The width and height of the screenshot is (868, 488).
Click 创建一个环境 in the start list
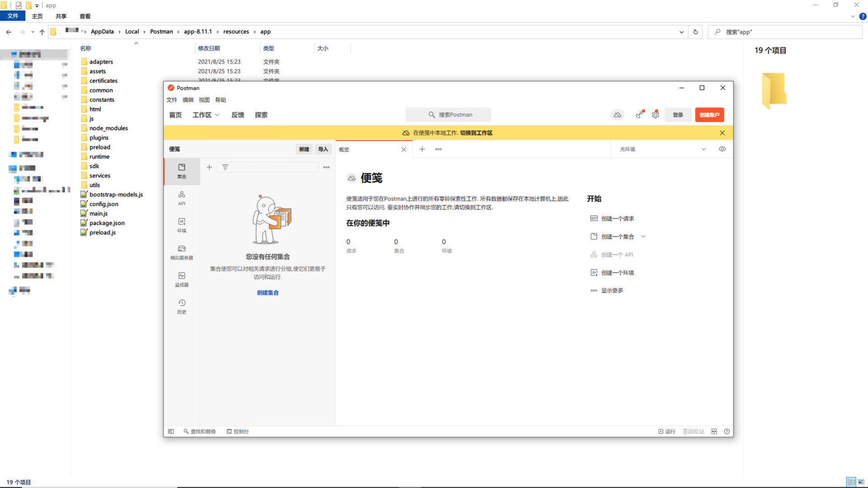tap(612, 272)
